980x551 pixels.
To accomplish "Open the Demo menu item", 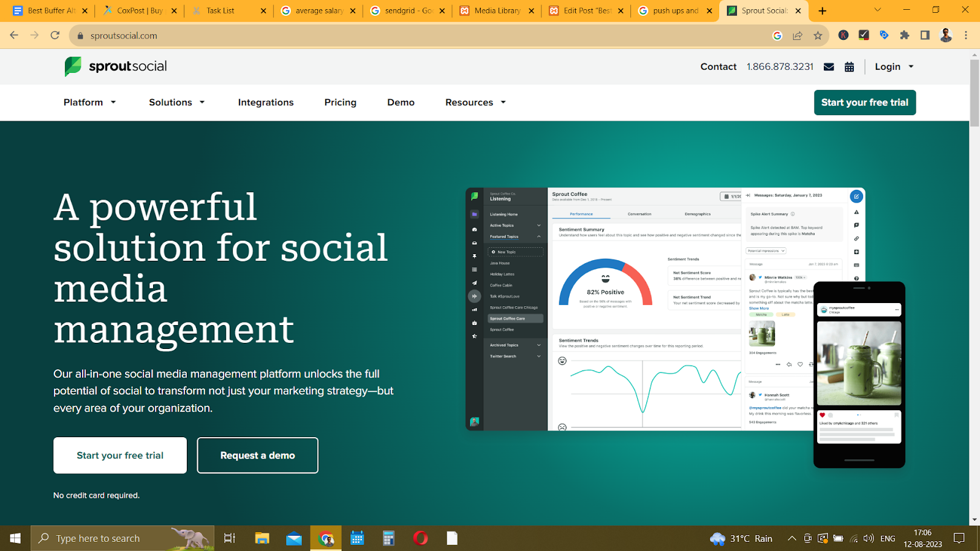I will (x=401, y=102).
